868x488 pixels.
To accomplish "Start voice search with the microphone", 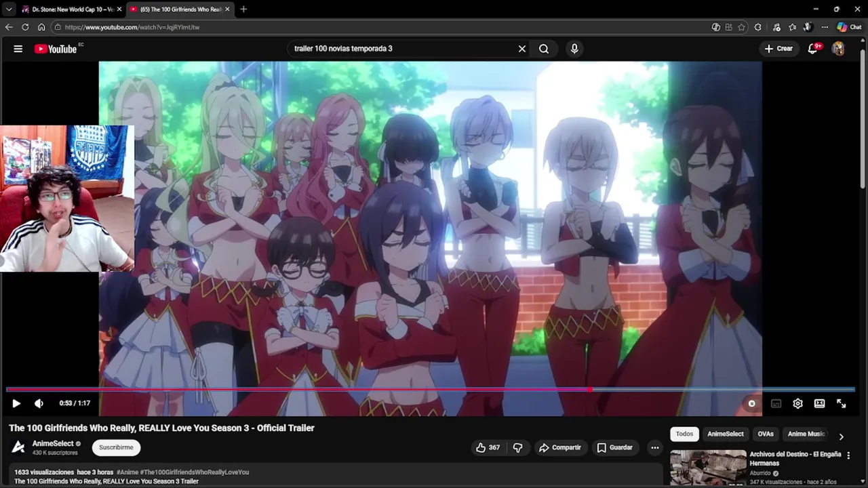I will [x=574, y=49].
